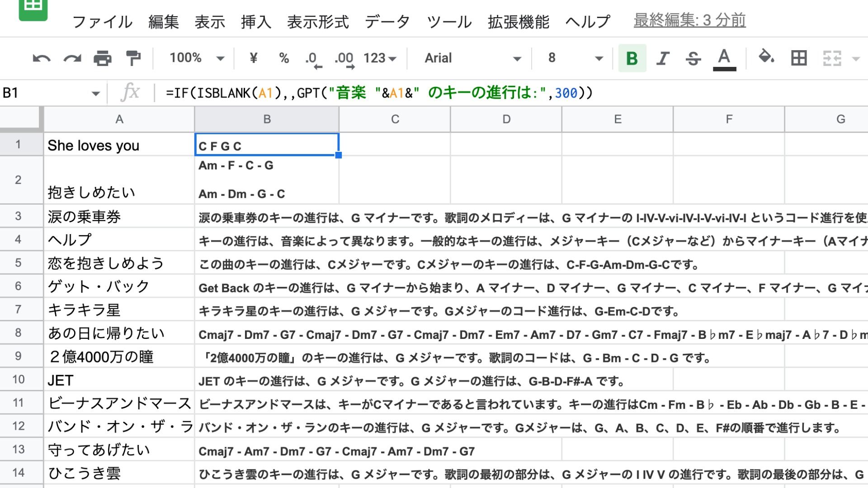Select cell '守ってあげたい'
The height and width of the screenshot is (488, 868).
[119, 450]
